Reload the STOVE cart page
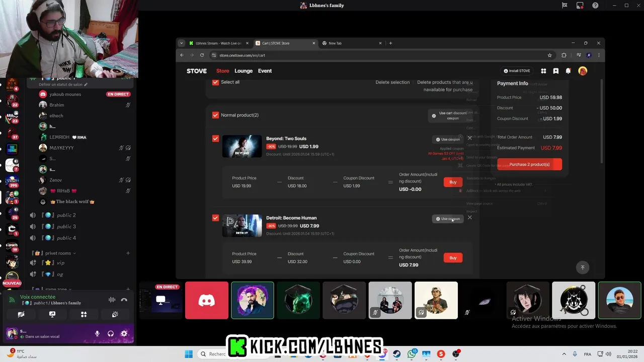 click(202, 55)
